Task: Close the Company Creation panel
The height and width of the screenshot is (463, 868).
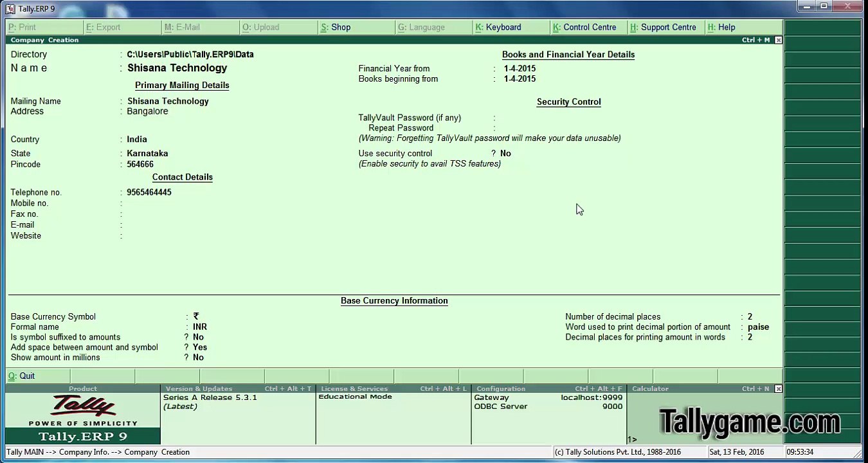Action: (x=778, y=40)
